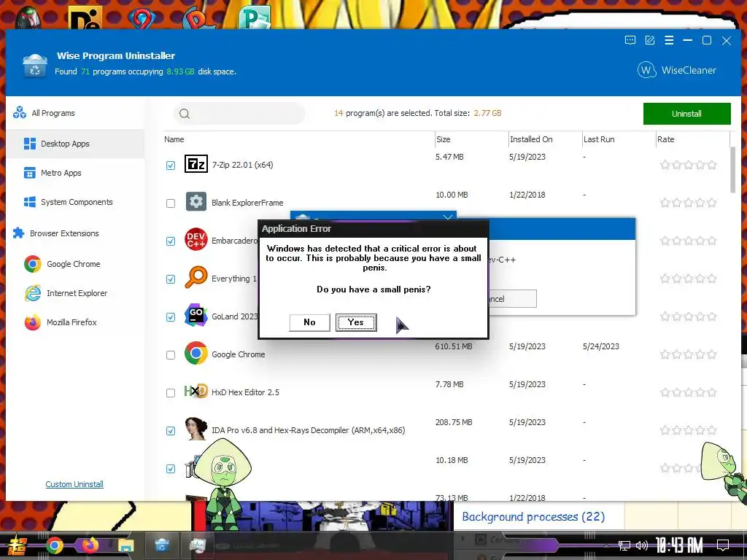Click Mozilla Firefox icon in sidebar
The width and height of the screenshot is (747, 560).
coord(32,322)
